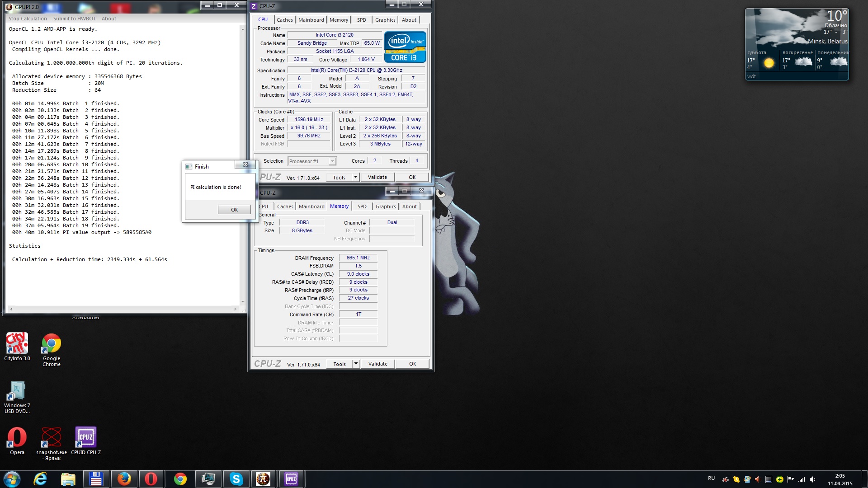The width and height of the screenshot is (868, 488).
Task: Click GPUPI horizontal scrollbar right arrow
Action: [235, 309]
